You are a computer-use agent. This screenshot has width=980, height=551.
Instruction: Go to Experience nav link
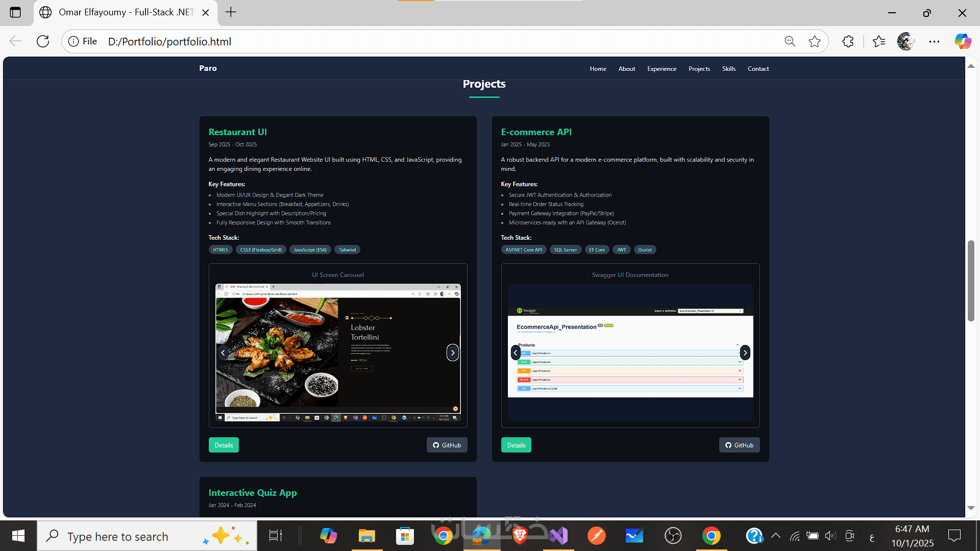click(661, 69)
